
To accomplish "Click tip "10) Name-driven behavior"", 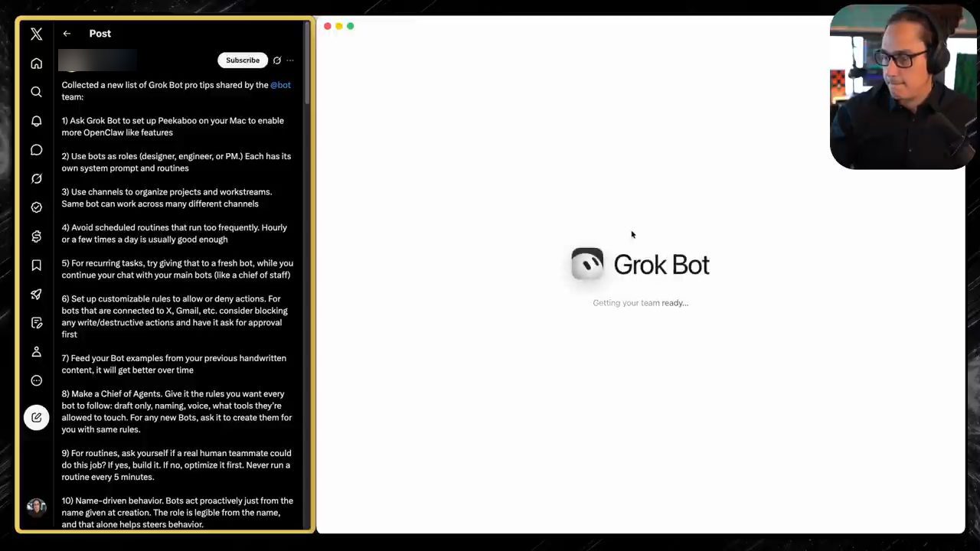I will click(x=178, y=512).
